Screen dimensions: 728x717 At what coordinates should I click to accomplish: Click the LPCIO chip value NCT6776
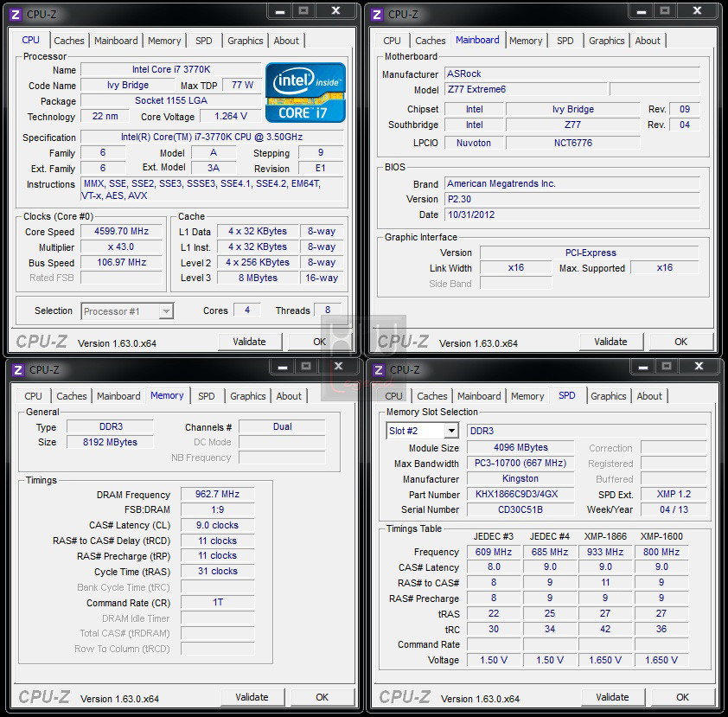tap(573, 143)
